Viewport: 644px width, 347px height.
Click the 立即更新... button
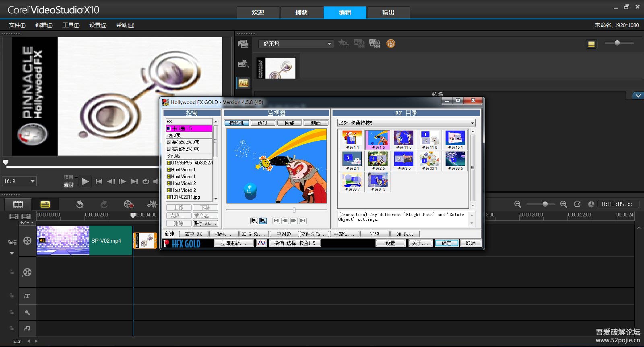click(234, 243)
